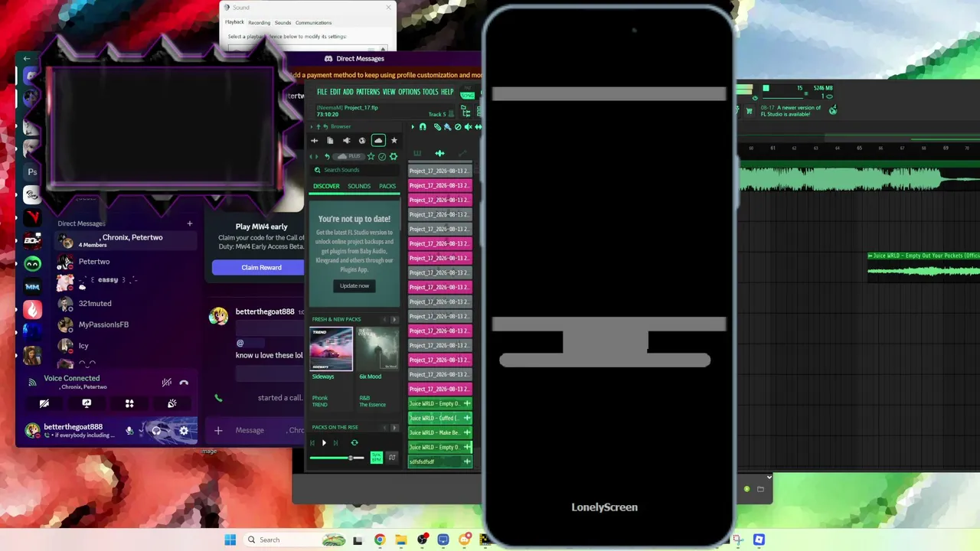Adjust the FL sound preview volume slider

point(337,458)
